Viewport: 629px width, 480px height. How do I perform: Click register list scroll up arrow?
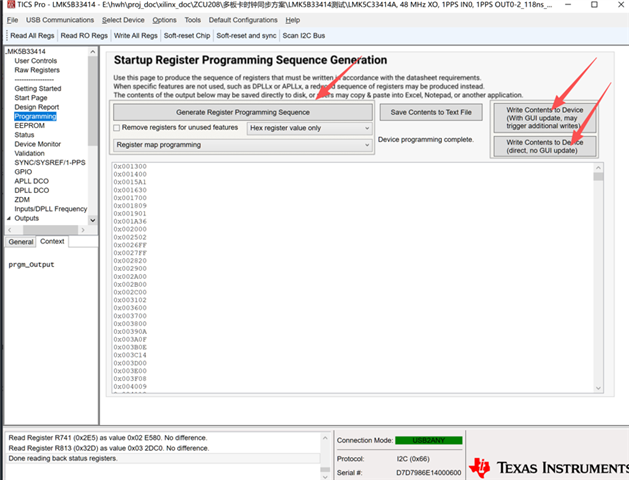tap(598, 168)
